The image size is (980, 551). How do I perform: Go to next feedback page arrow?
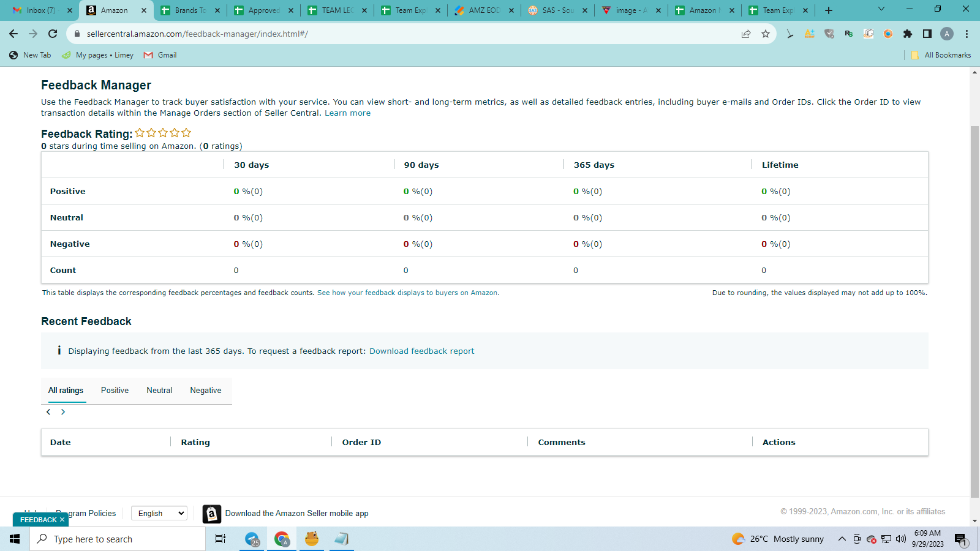point(62,412)
